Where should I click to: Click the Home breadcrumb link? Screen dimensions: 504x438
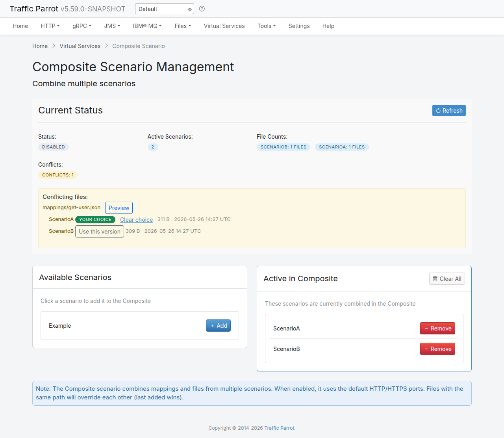click(40, 46)
